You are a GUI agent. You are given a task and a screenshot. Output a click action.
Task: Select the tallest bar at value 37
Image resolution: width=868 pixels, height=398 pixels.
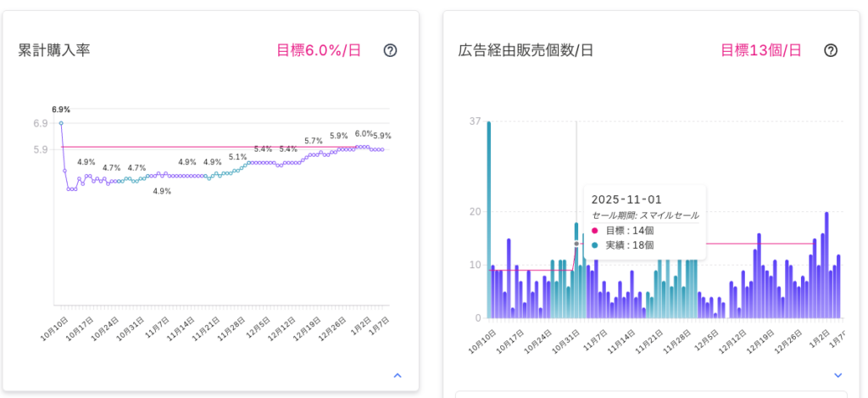click(x=489, y=219)
